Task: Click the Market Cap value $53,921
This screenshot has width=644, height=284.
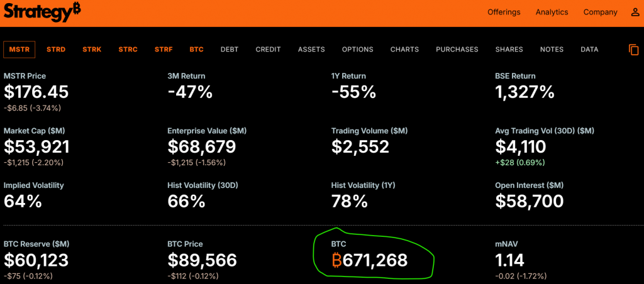Action: click(x=36, y=146)
